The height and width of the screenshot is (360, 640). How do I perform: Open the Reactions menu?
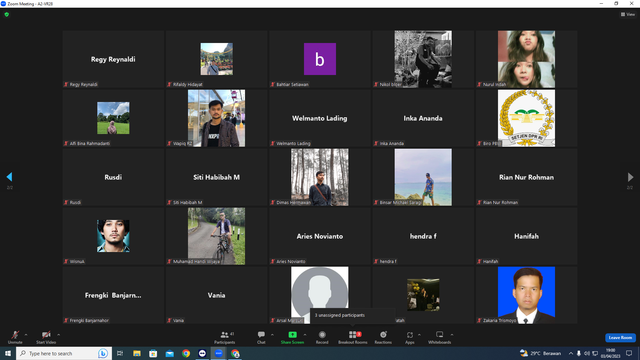click(x=383, y=337)
